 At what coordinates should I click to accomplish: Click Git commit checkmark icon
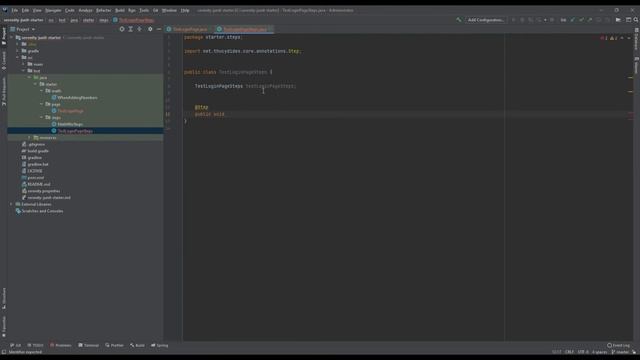581,20
